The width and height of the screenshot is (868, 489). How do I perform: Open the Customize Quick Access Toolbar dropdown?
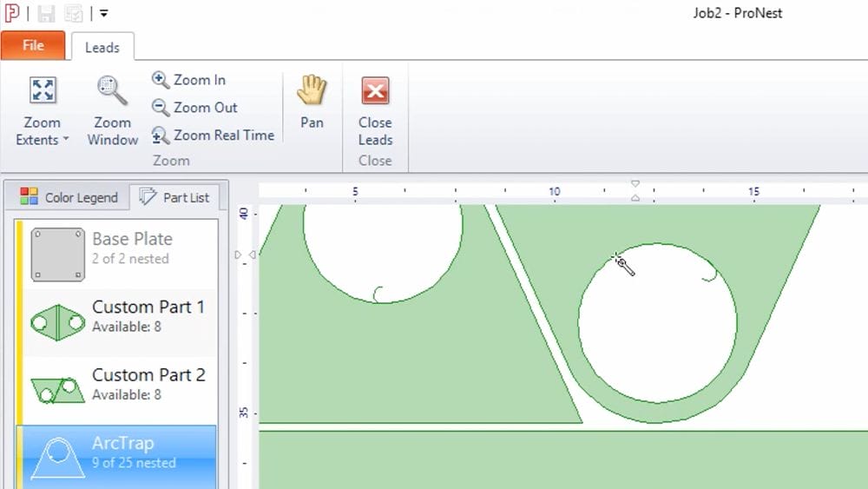[x=104, y=14]
